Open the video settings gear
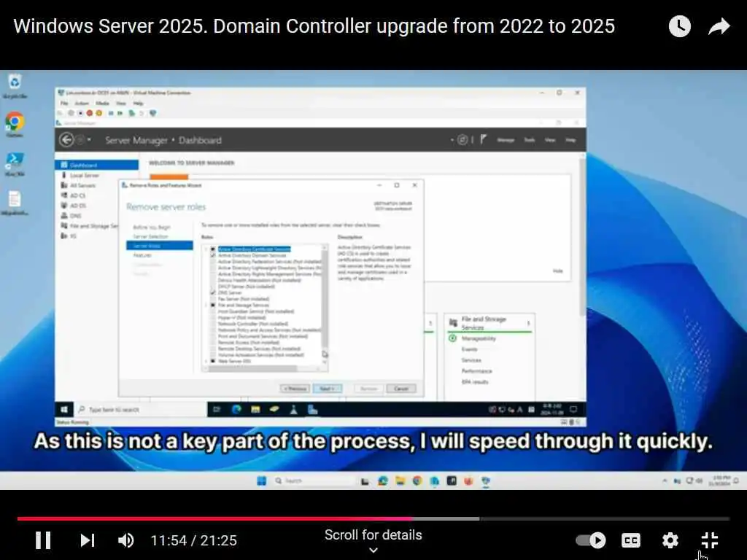The image size is (747, 560). (x=670, y=540)
